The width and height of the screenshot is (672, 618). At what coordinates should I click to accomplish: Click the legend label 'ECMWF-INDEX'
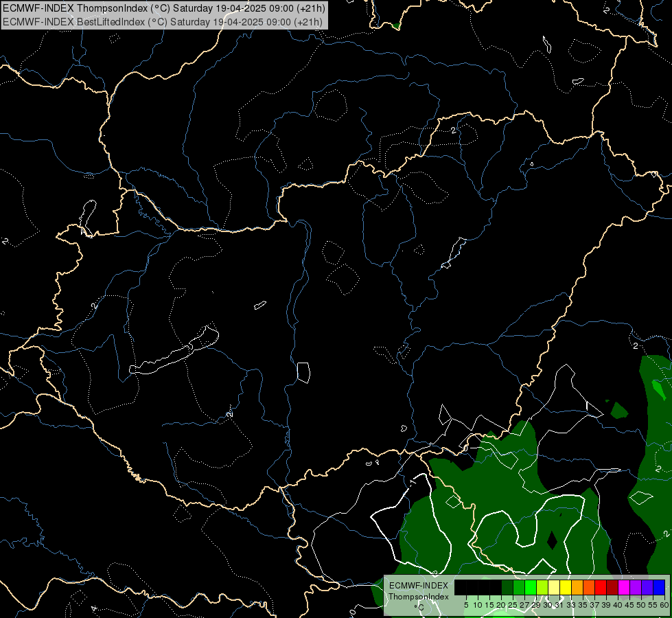(418, 586)
